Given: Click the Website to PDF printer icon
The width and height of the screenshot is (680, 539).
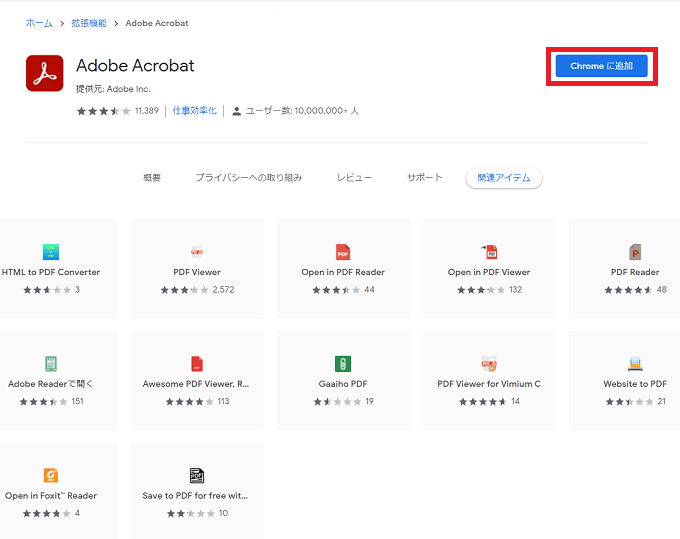Looking at the screenshot, I should (x=635, y=364).
